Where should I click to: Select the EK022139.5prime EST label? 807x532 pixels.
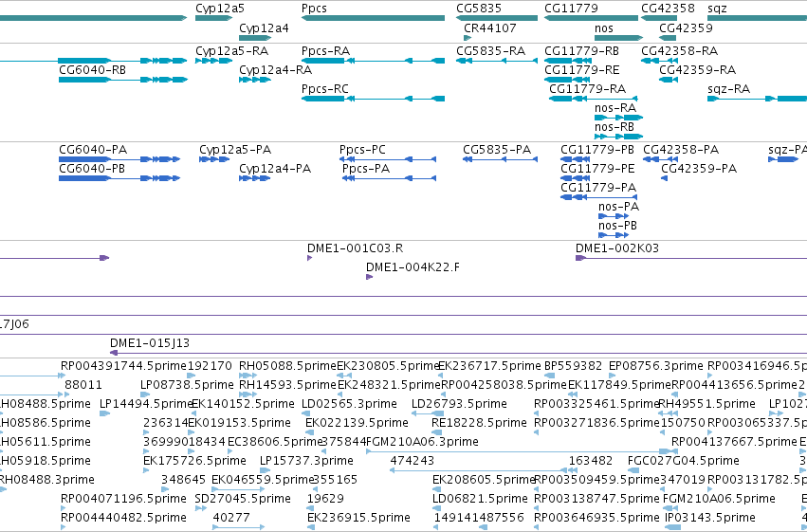point(357,423)
